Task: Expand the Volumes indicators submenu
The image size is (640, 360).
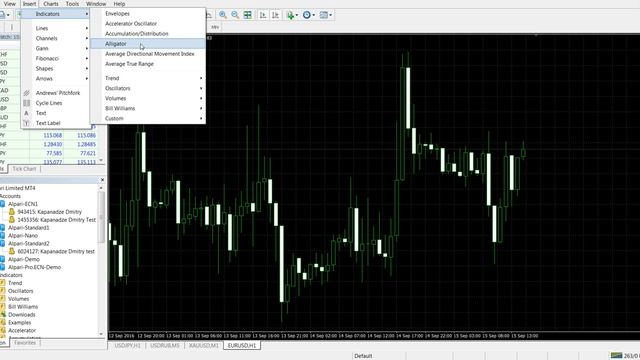Action: click(x=148, y=98)
